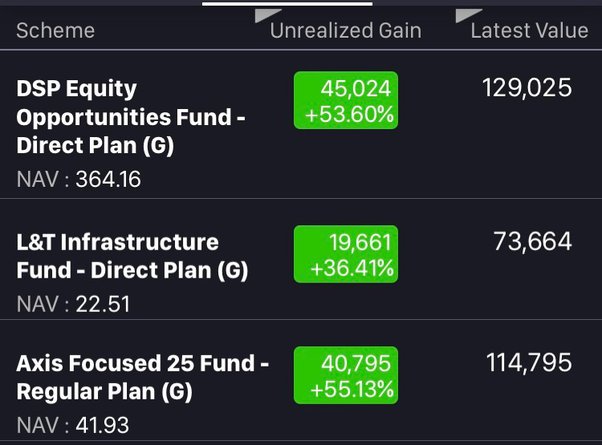Select latest value 129,025
Screen dimensions: 602x445
527,88
